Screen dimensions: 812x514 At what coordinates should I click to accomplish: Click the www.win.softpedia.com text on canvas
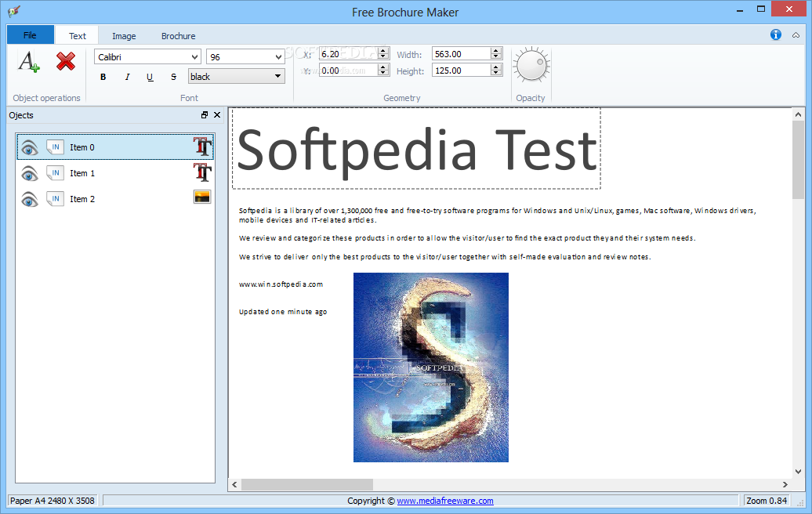[281, 284]
